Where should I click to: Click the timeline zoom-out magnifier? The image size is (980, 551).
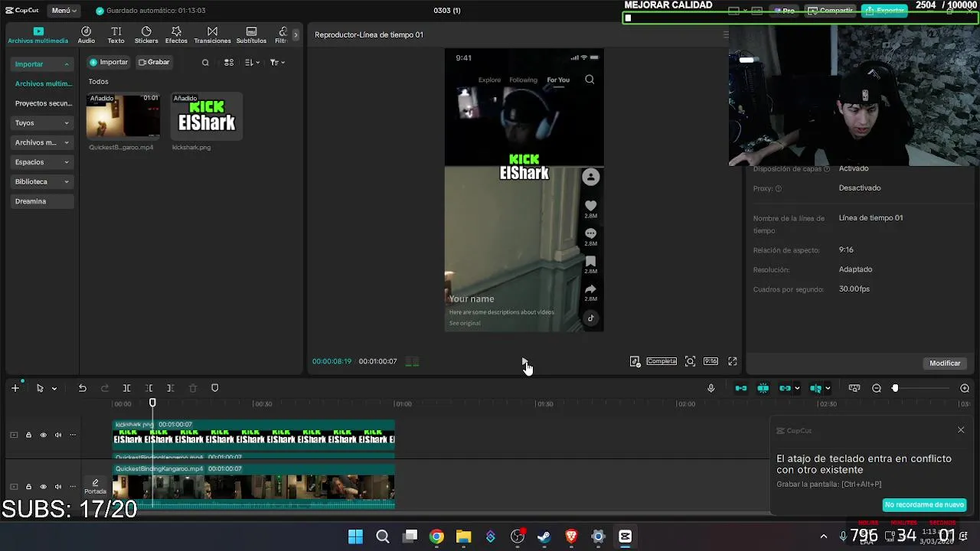click(877, 388)
